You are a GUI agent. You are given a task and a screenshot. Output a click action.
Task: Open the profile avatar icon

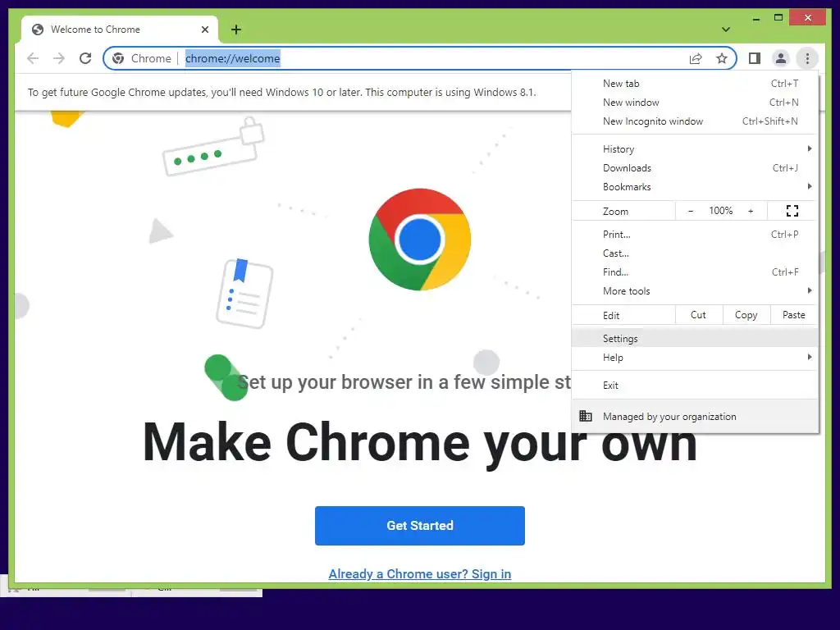click(781, 58)
